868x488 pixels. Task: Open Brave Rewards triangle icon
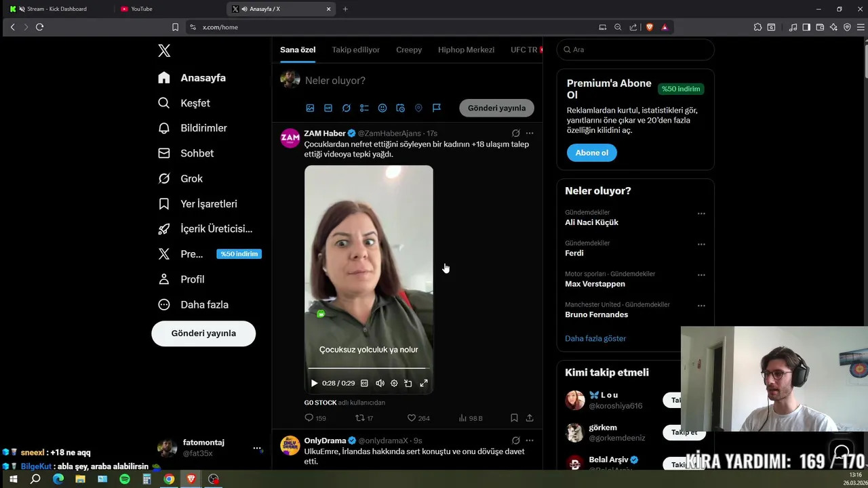pos(665,27)
